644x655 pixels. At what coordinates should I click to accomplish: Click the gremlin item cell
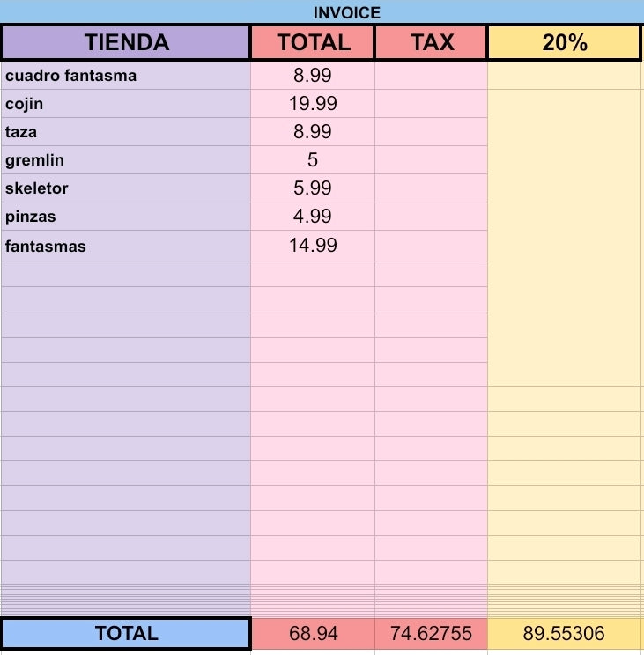pos(126,160)
